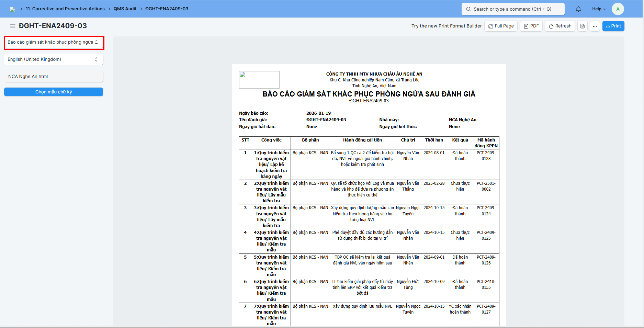Screen dimensions: 644x328
Task: Open the print format dropdown
Action: 54,42
